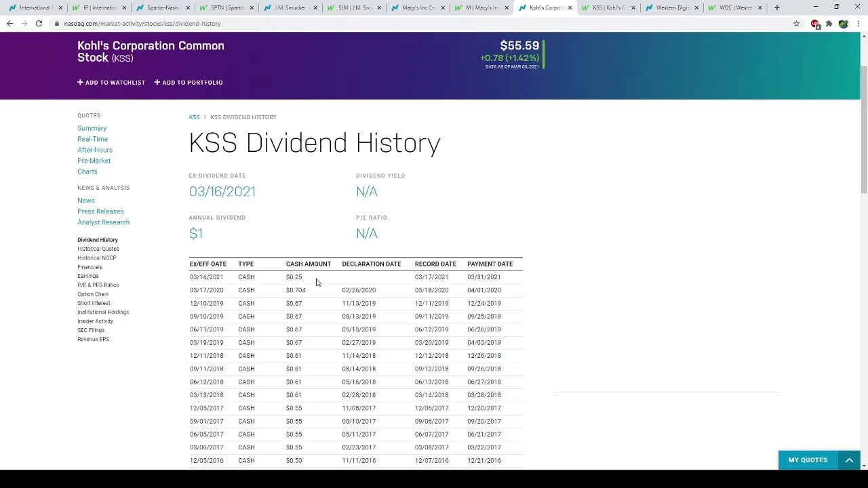
Task: Click declaration date 11/11/2016 cell
Action: point(359,461)
